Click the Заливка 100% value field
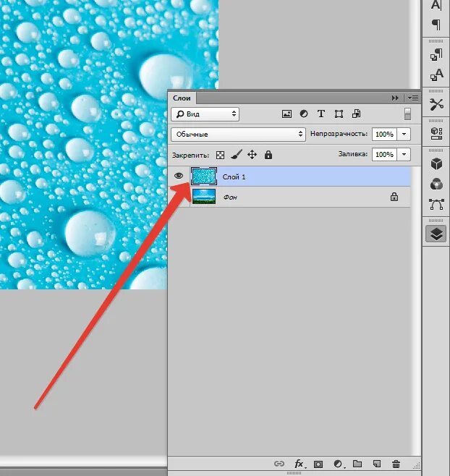Image resolution: width=450 pixels, height=476 pixels. [384, 154]
